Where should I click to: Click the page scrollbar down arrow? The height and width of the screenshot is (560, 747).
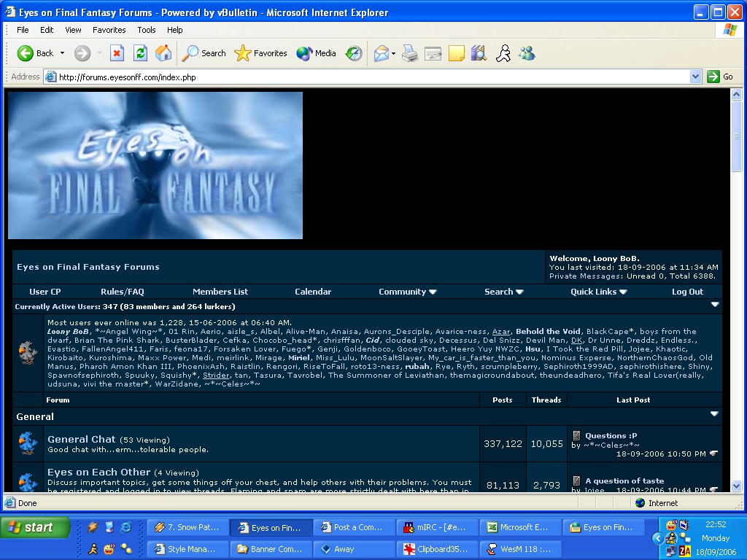pos(737,486)
